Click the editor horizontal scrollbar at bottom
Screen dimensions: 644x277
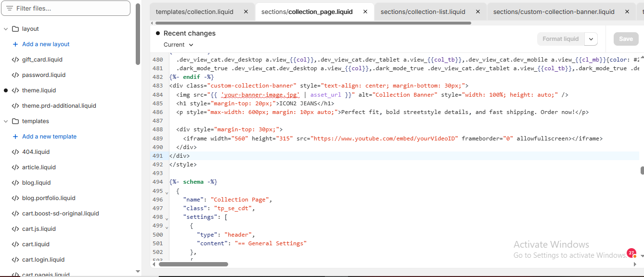coord(193,264)
